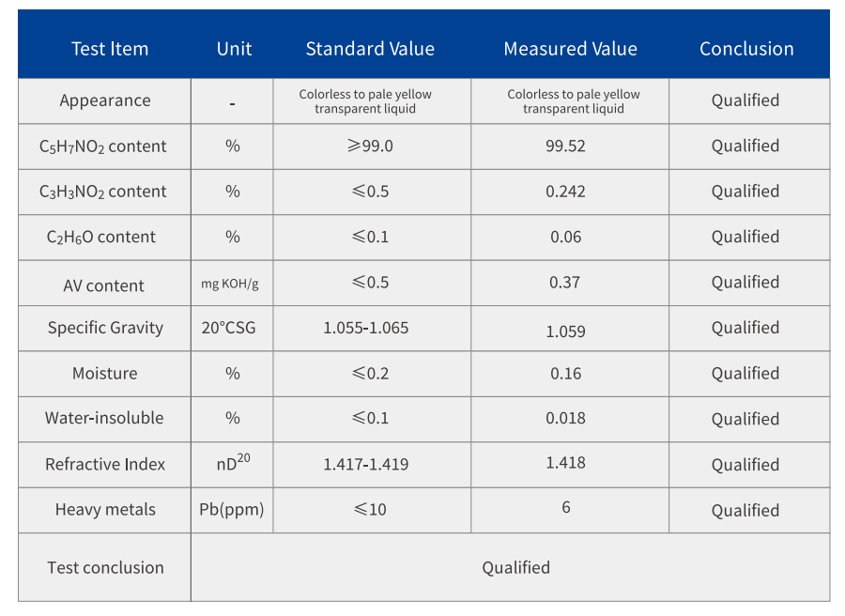Viewport: 845px width, 616px height.
Task: Click the Appearance row label
Action: [x=105, y=100]
